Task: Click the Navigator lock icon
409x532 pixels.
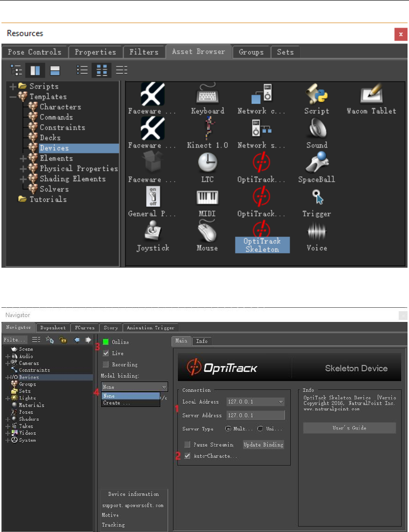Action: tap(63, 340)
